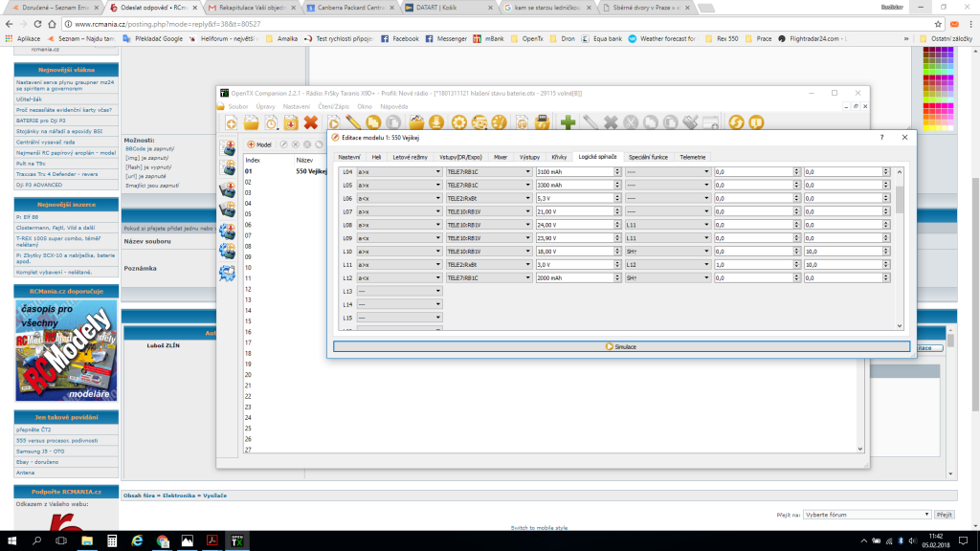Screen dimensions: 980x551
Task: Click the red X delete icon in toolbar
Action: tap(310, 122)
